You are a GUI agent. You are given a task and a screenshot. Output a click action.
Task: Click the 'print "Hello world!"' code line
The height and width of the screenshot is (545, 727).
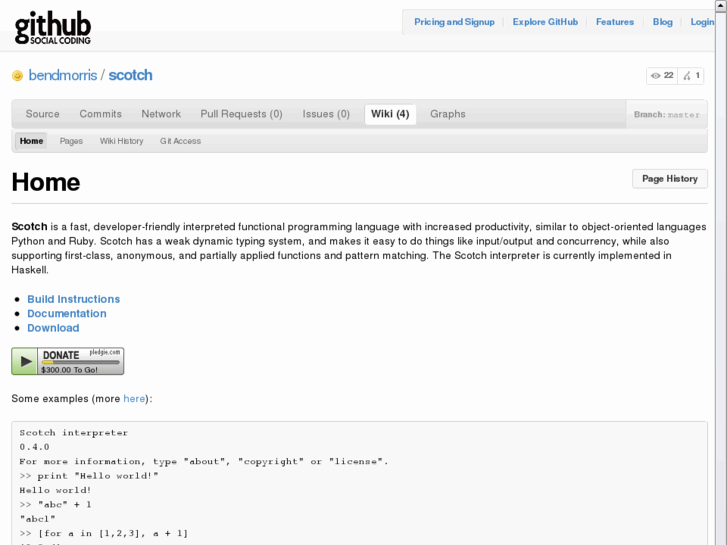89,476
